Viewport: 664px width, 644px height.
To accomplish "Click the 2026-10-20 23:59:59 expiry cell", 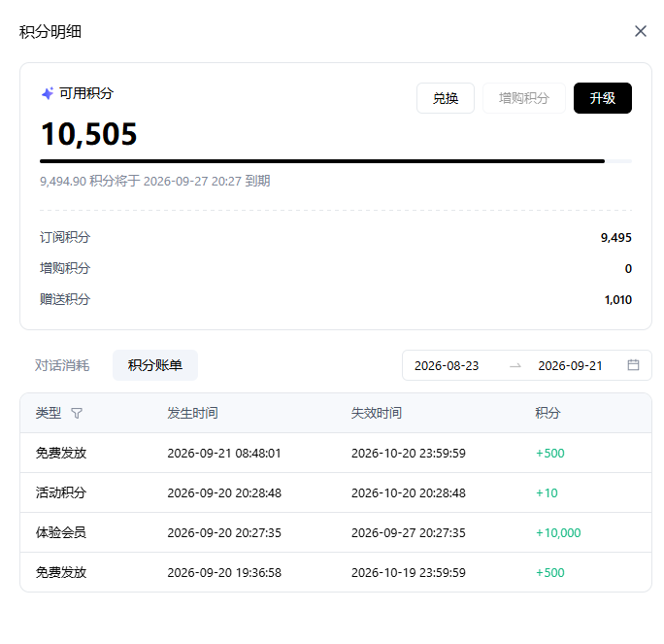I will tap(409, 453).
